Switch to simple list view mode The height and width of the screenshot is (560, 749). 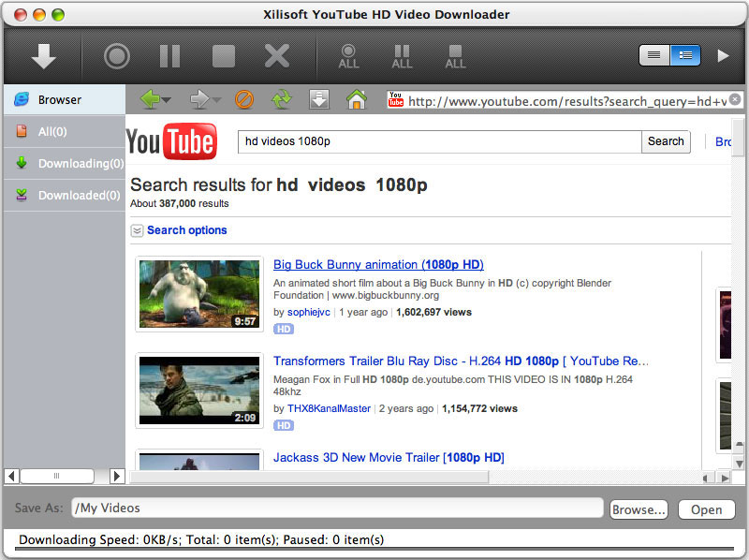(x=654, y=55)
